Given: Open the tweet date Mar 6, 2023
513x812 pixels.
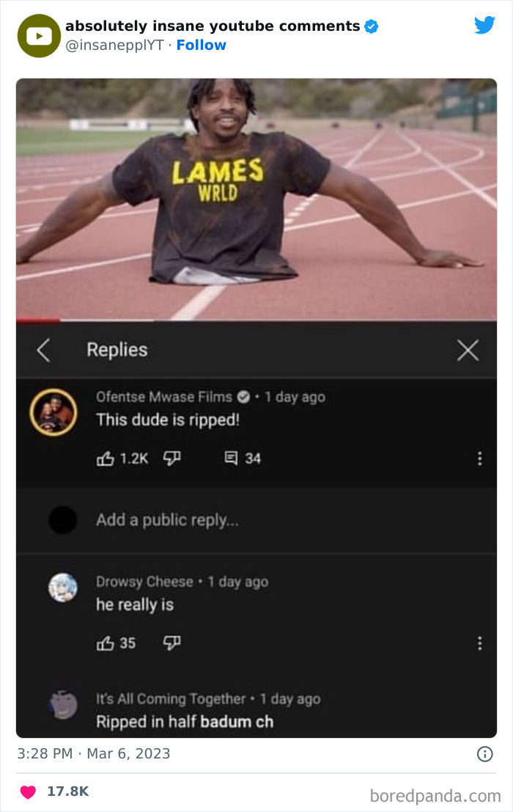Looking at the screenshot, I should (x=128, y=753).
